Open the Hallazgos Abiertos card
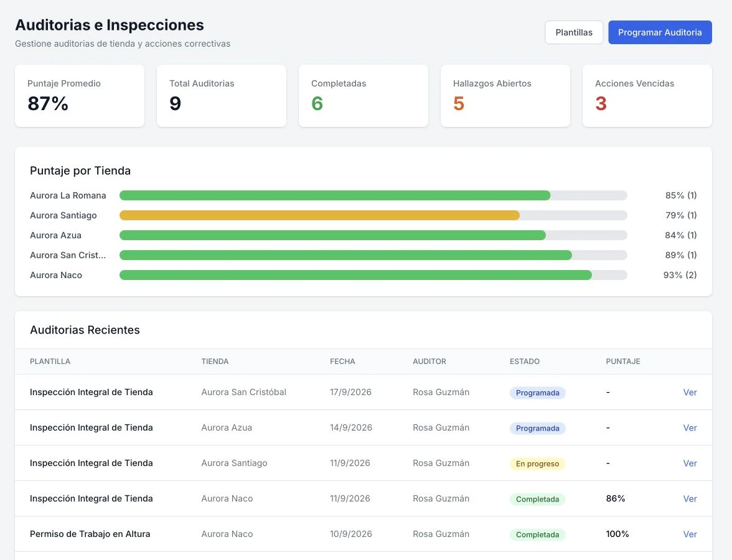 505,96
